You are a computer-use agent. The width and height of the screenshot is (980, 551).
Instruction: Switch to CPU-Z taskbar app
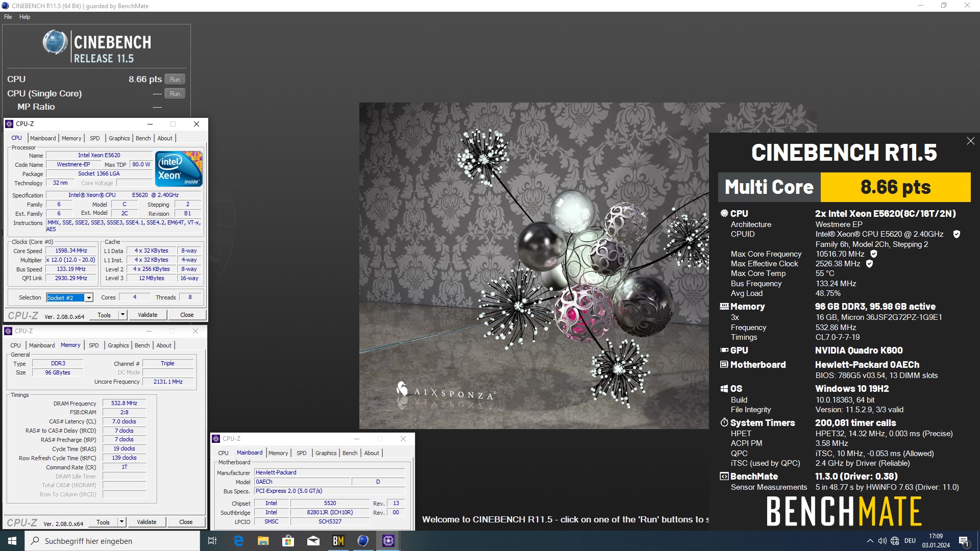click(x=388, y=541)
